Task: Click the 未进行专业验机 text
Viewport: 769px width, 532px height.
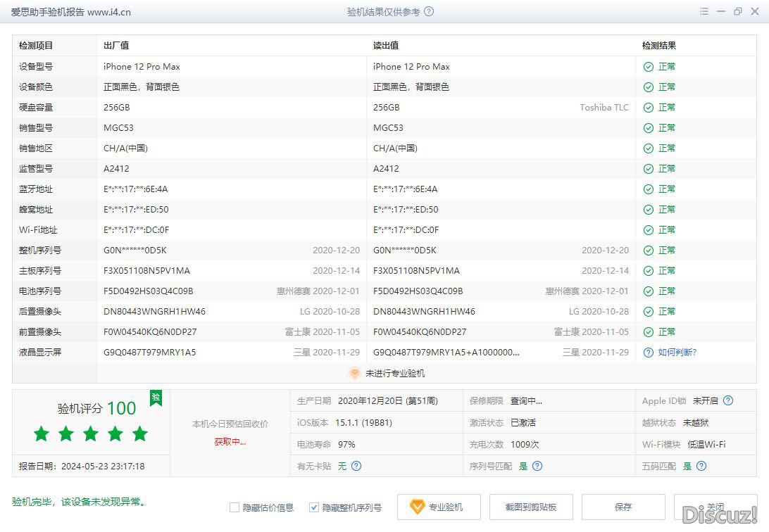Action: [x=395, y=373]
